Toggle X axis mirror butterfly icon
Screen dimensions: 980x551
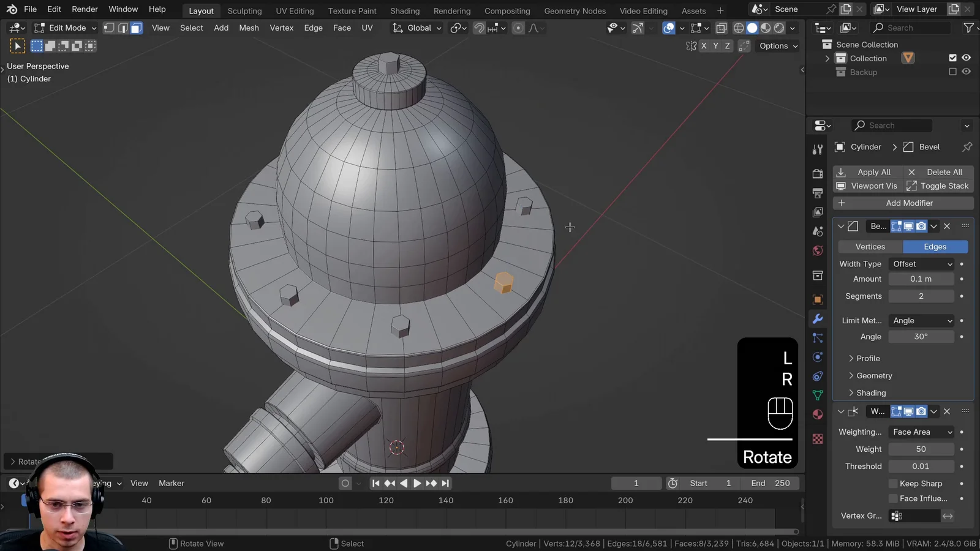coord(691,46)
